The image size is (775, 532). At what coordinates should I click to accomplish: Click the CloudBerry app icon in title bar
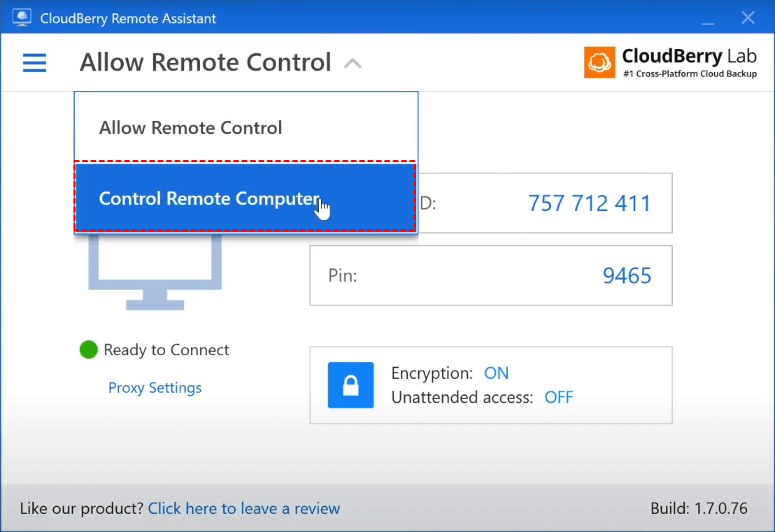tap(22, 17)
